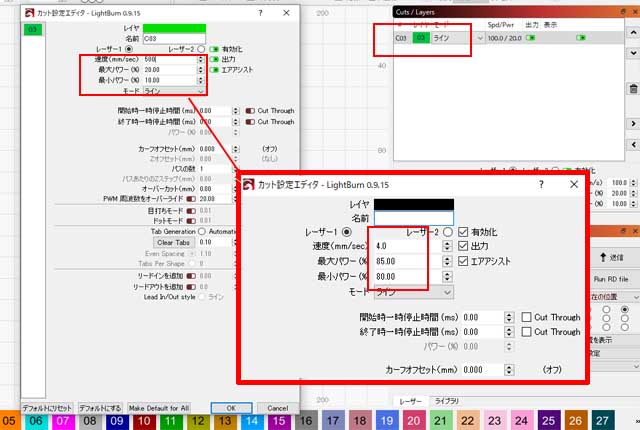Viewport: 640px width, 430px height.
Task: Click Make Default for All button
Action: (x=159, y=408)
